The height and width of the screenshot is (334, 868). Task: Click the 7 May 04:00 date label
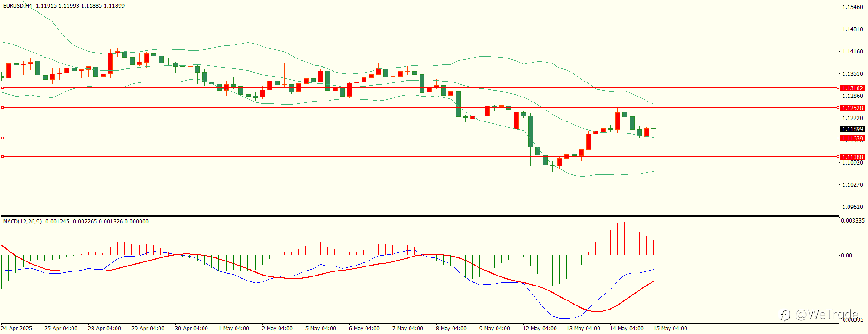coord(408,329)
